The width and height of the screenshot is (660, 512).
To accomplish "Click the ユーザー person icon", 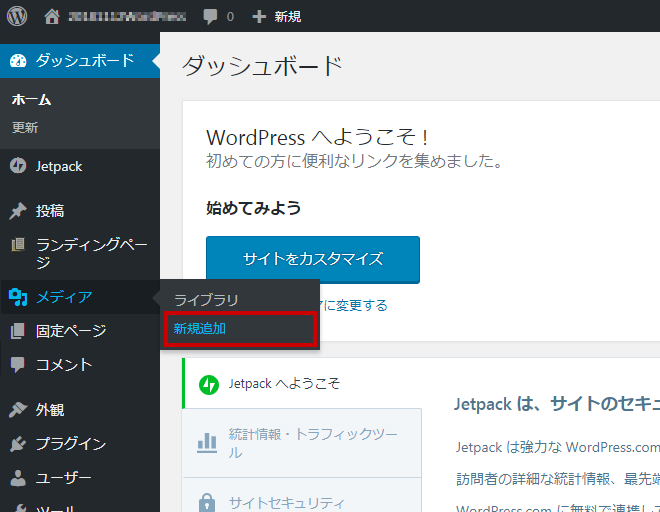I will tap(18, 477).
